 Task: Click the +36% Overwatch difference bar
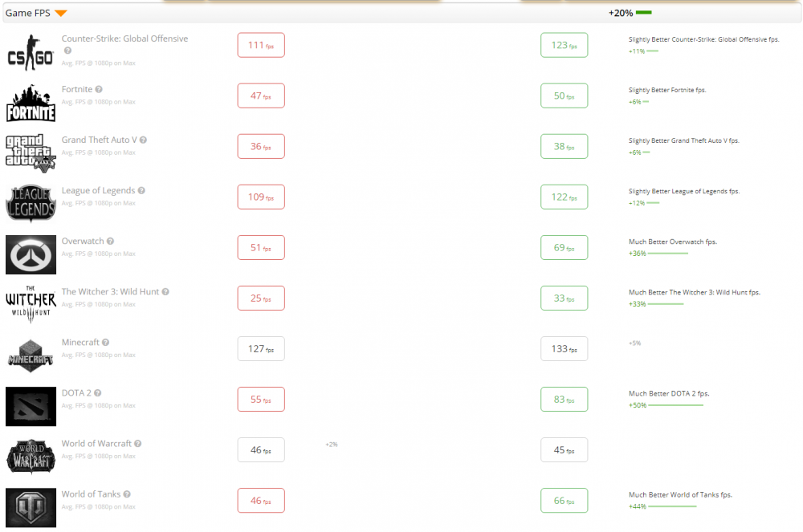[x=668, y=254]
